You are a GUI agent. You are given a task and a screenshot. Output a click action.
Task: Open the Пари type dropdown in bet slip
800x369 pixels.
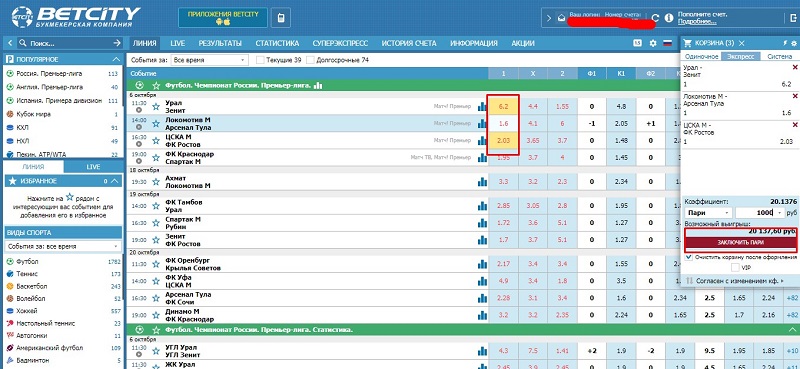709,213
